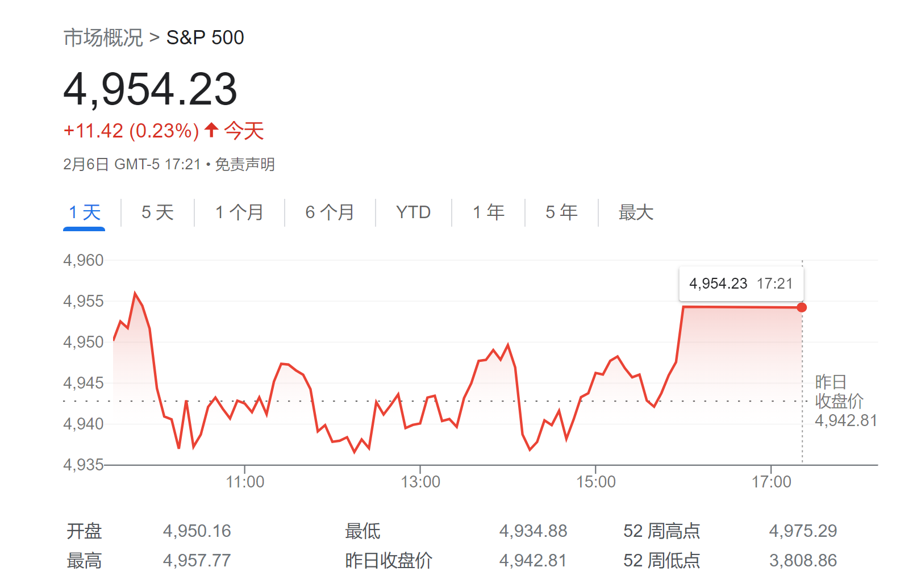This screenshot has height=588, width=921.
Task: Click the 52 周低点 label
Action: [x=661, y=561]
